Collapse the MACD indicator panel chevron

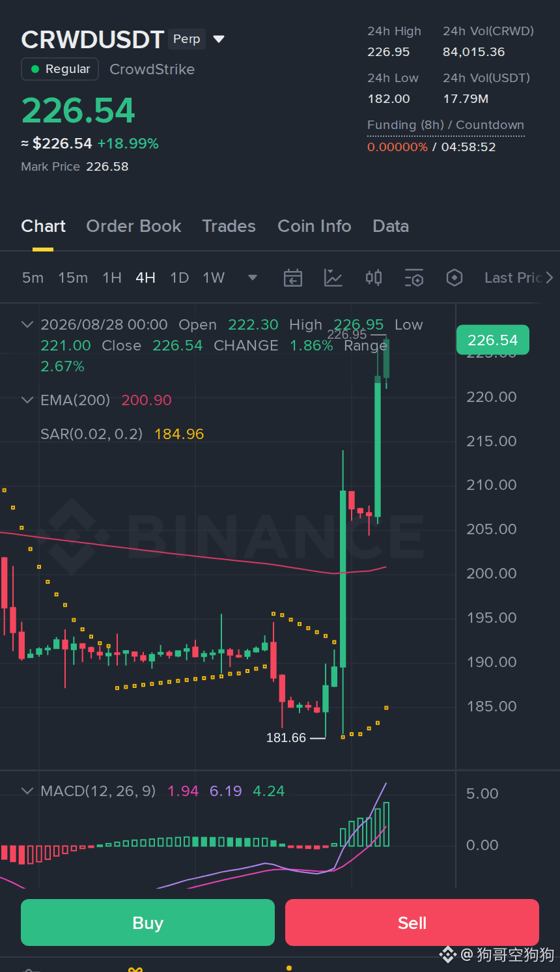[x=27, y=791]
